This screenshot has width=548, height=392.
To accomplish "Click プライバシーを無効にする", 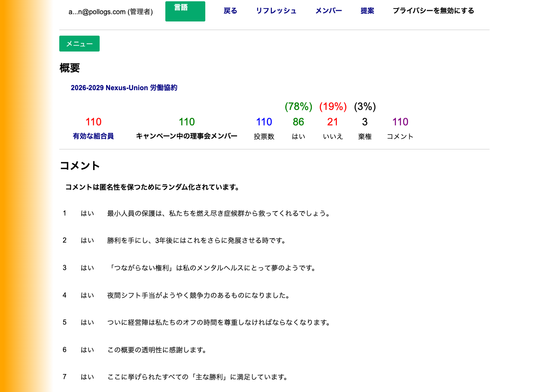I will (433, 11).
